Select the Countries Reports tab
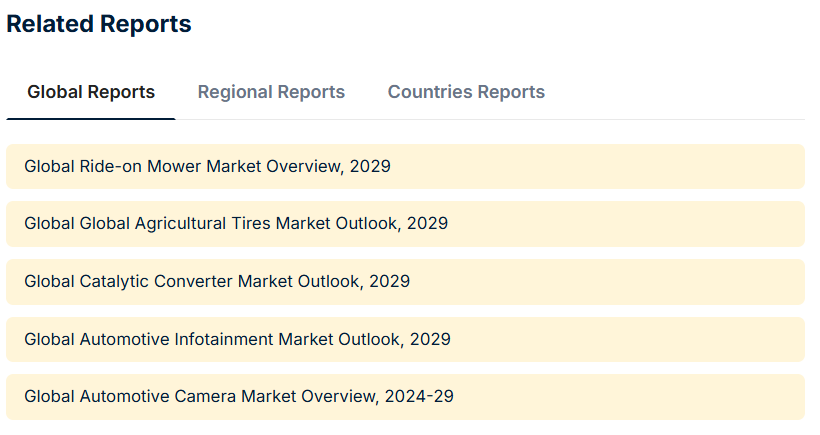 pyautogui.click(x=466, y=92)
